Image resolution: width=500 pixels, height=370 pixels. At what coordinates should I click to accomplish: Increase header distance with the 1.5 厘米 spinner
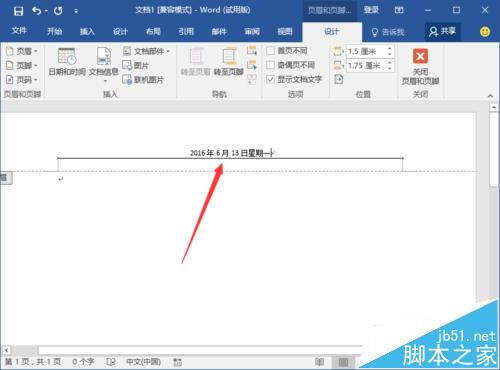point(390,49)
